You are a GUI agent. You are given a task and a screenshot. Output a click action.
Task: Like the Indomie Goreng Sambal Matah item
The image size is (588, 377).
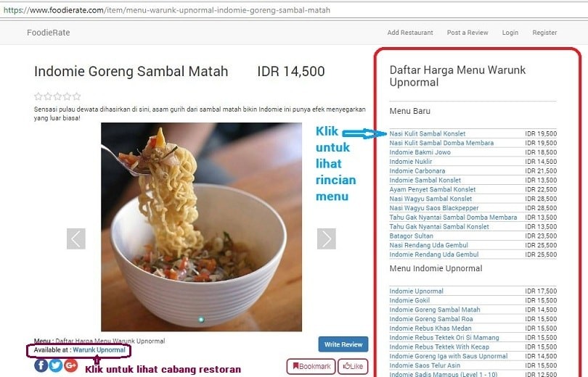[353, 366]
